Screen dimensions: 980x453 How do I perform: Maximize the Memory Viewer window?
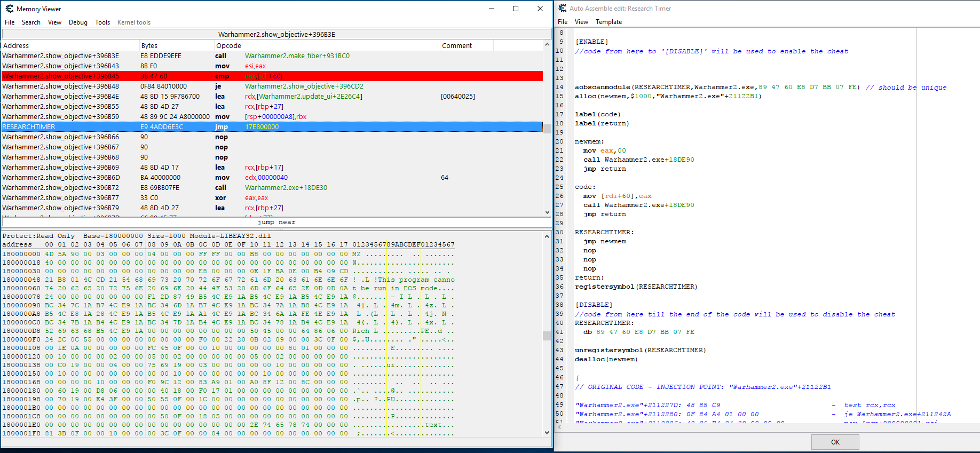[516, 9]
